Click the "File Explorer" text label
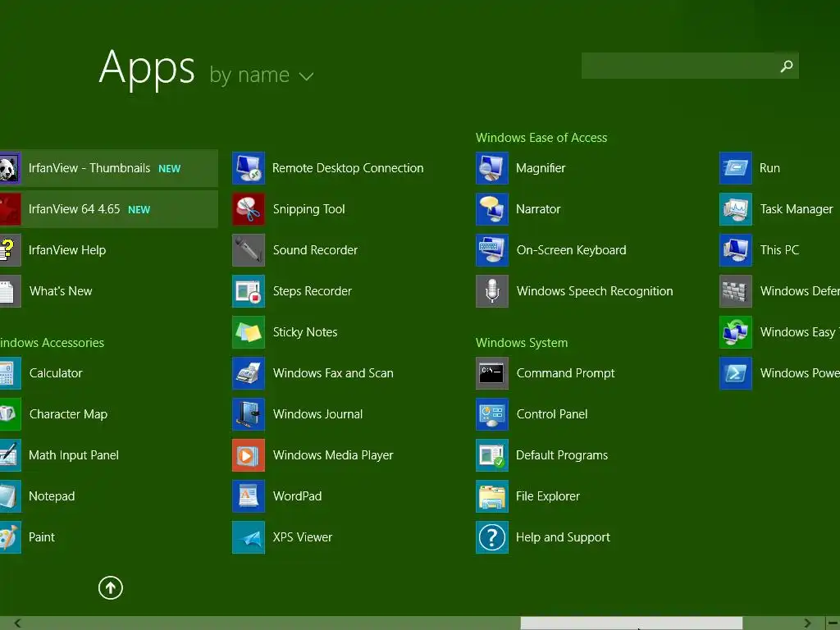 (x=547, y=496)
